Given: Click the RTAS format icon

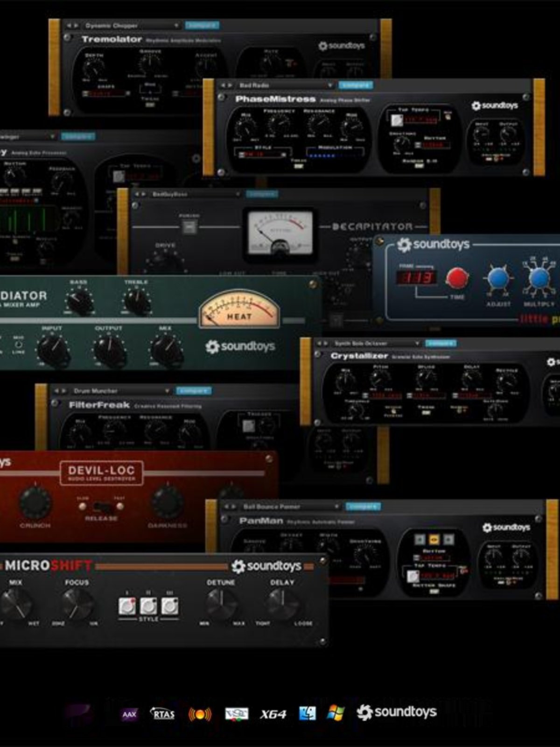Looking at the screenshot, I should tap(162, 714).
